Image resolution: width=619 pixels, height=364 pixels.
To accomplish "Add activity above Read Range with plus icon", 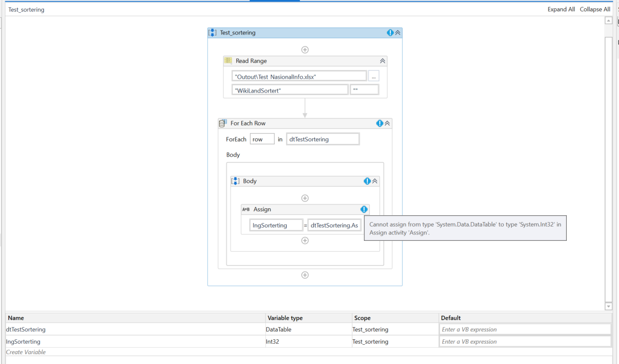I will click(305, 50).
